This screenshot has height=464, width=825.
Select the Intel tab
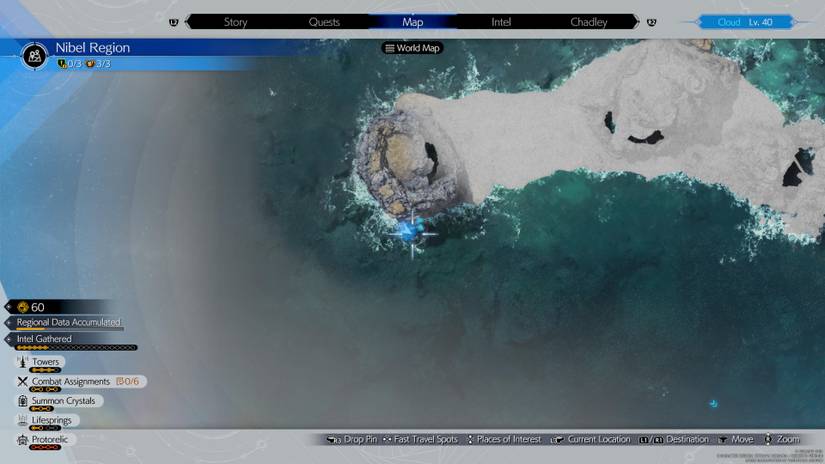[501, 22]
